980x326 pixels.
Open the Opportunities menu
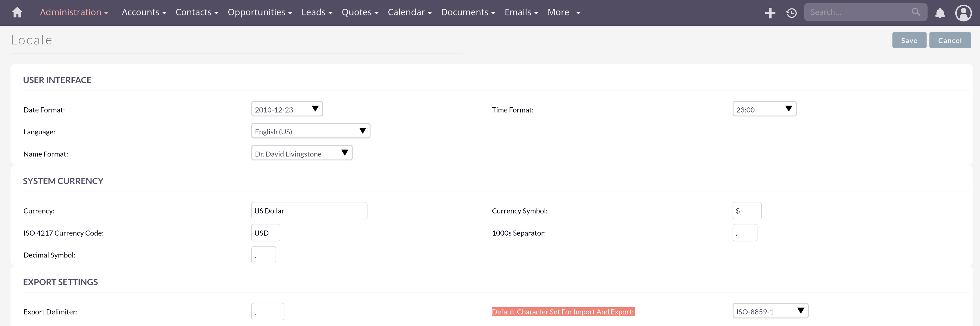coord(260,13)
